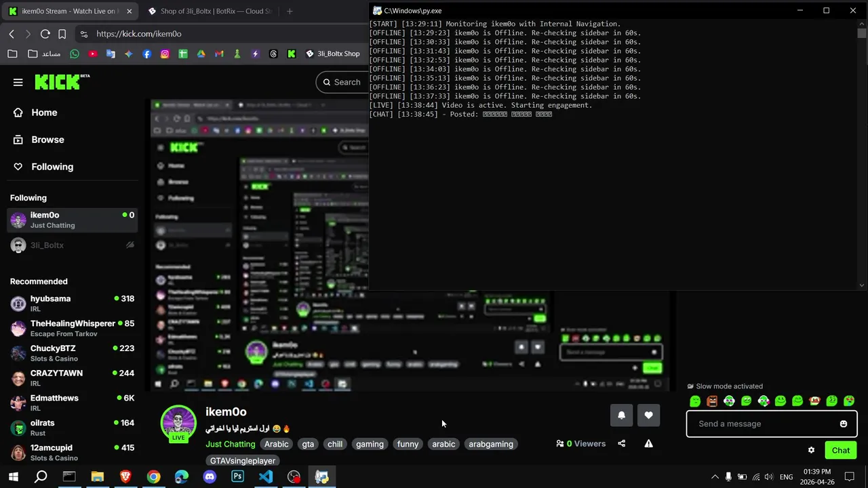Open Google Drive bookmark
Viewport: 868px width, 488px height.
[201, 54]
